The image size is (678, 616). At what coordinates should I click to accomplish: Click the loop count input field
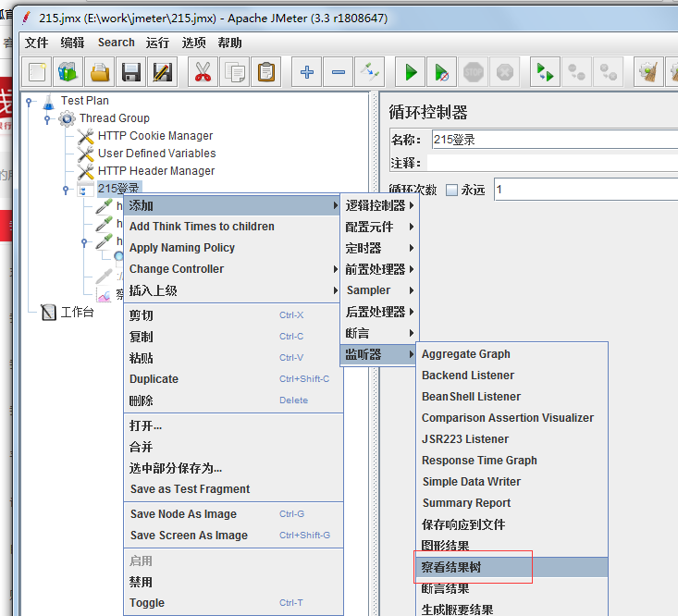point(586,190)
